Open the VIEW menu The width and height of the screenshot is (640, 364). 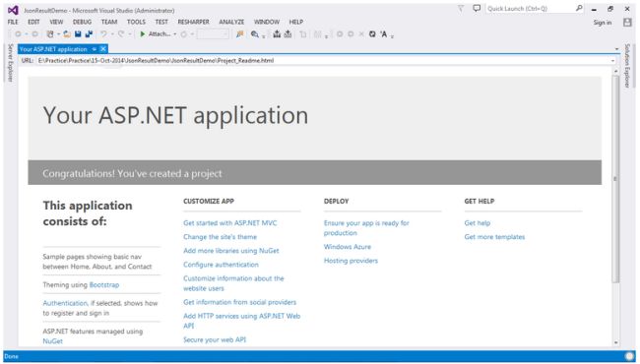tap(56, 22)
